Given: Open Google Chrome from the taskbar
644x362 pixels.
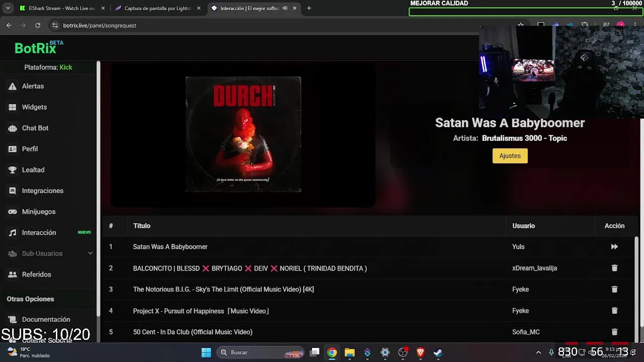Looking at the screenshot, I should click(x=332, y=352).
